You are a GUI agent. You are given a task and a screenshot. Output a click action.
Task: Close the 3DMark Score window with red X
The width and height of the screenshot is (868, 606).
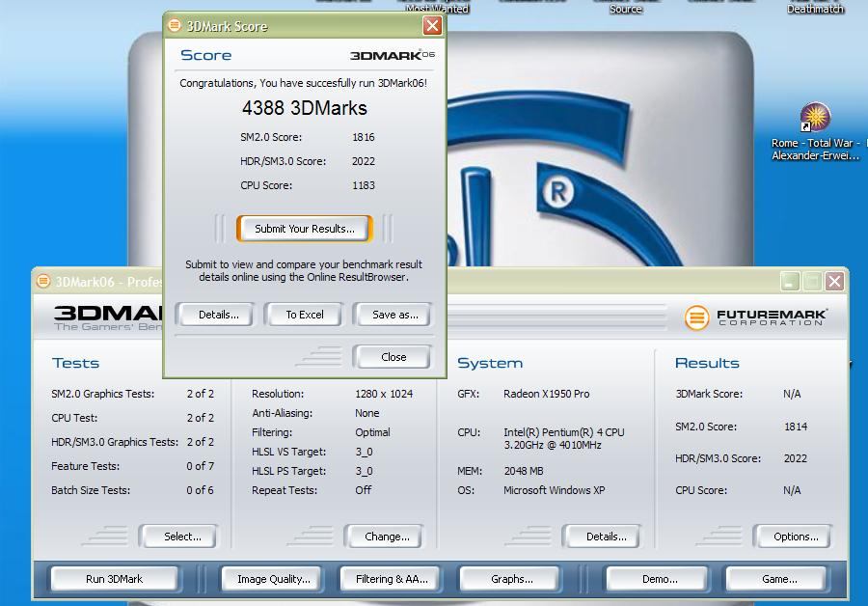[432, 25]
